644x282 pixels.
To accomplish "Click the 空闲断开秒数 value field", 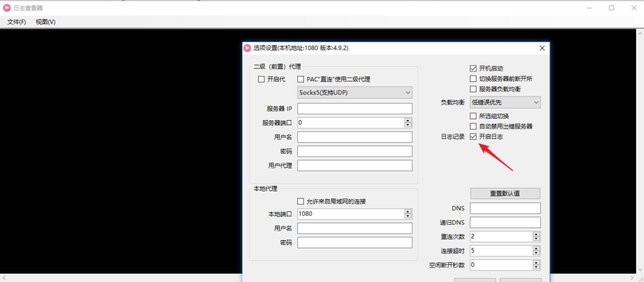I will (501, 264).
